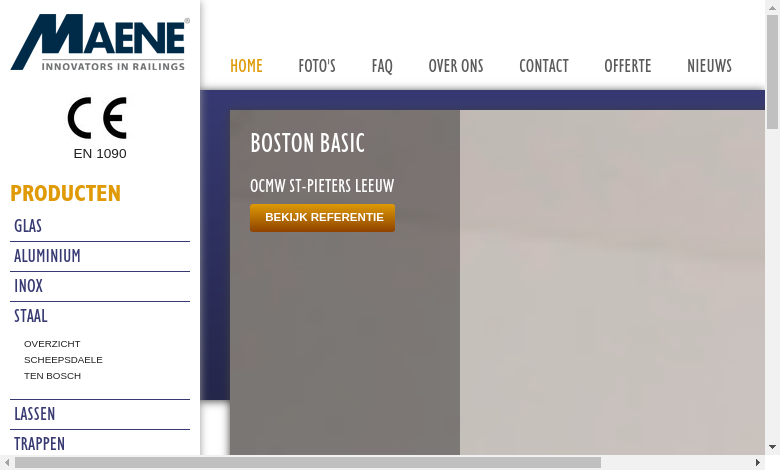Open the Scheepsdaele submenu link

pos(63,360)
